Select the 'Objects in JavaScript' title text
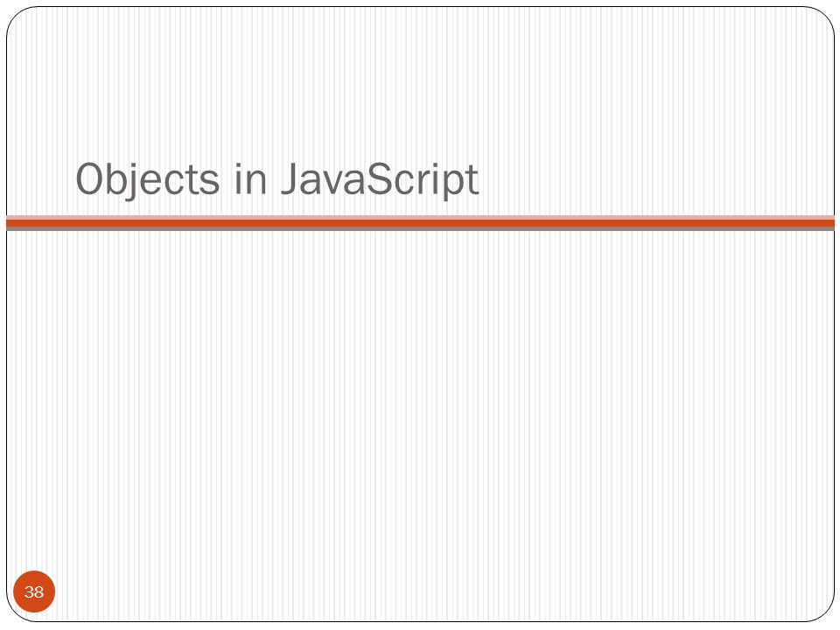Screen dimensions: 840x630 pyautogui.click(x=277, y=179)
